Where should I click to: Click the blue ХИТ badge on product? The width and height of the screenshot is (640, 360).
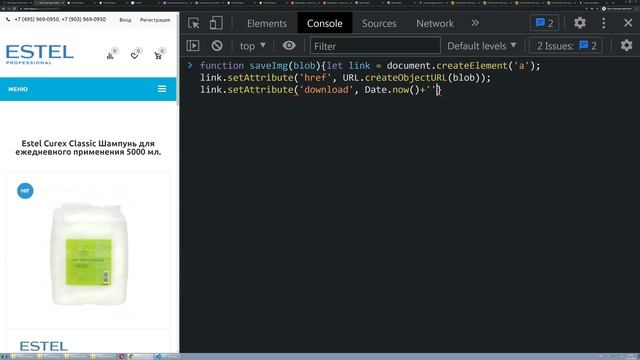[x=25, y=191]
